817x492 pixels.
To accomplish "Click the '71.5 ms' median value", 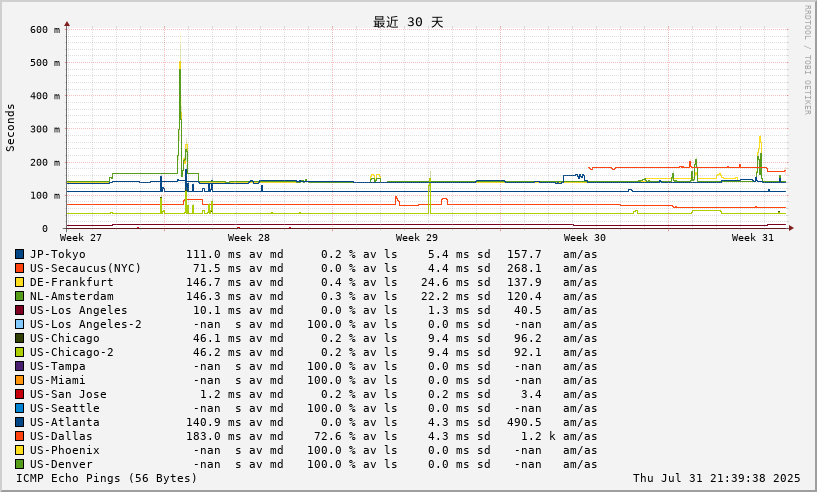I will (x=217, y=268).
